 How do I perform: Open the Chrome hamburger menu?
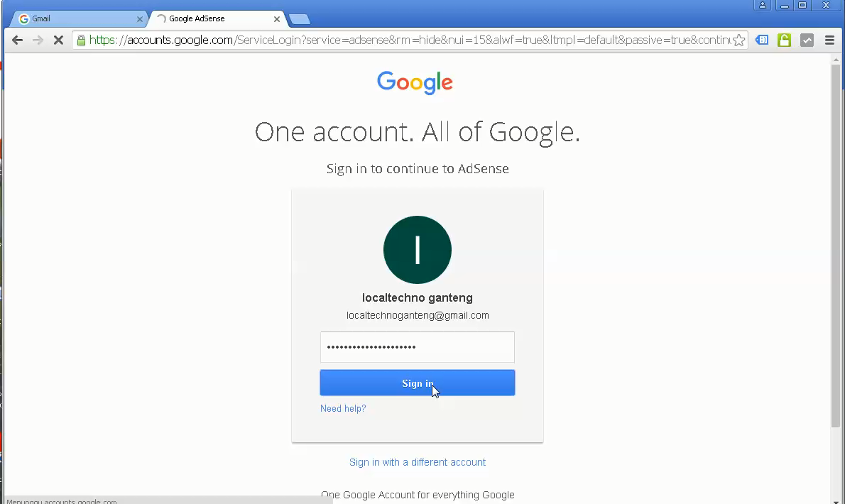tap(829, 40)
